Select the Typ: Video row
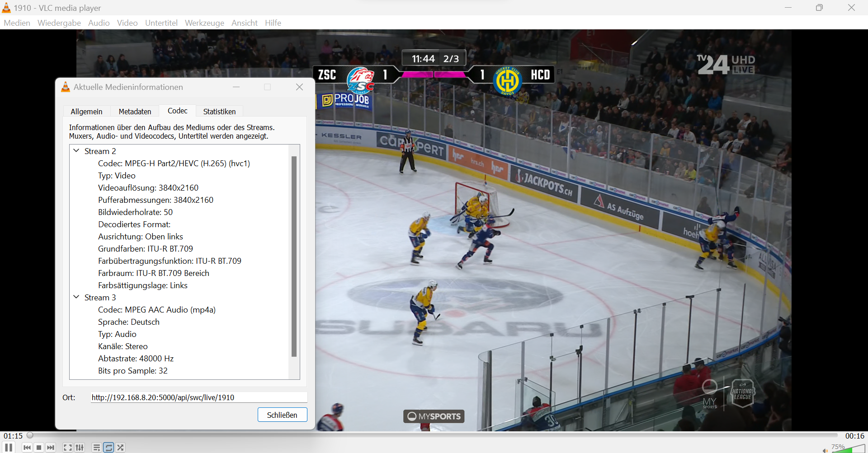The height and width of the screenshot is (453, 868). coord(117,176)
